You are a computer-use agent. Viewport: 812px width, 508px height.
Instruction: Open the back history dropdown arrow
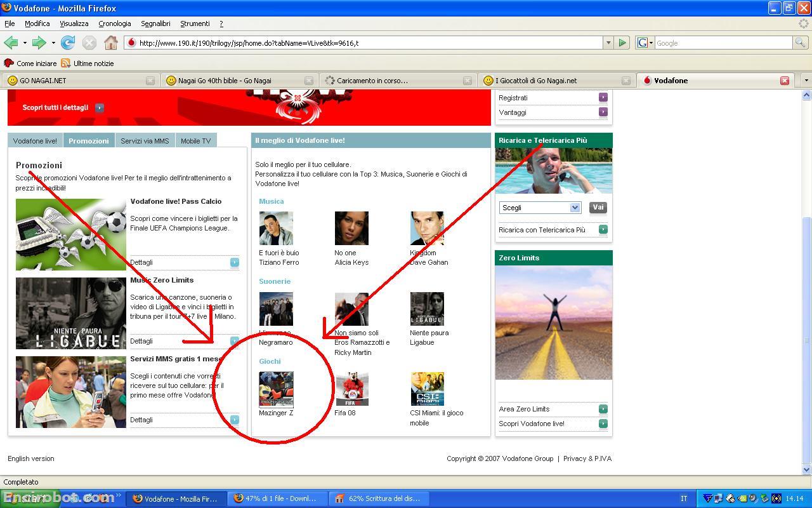tap(25, 43)
